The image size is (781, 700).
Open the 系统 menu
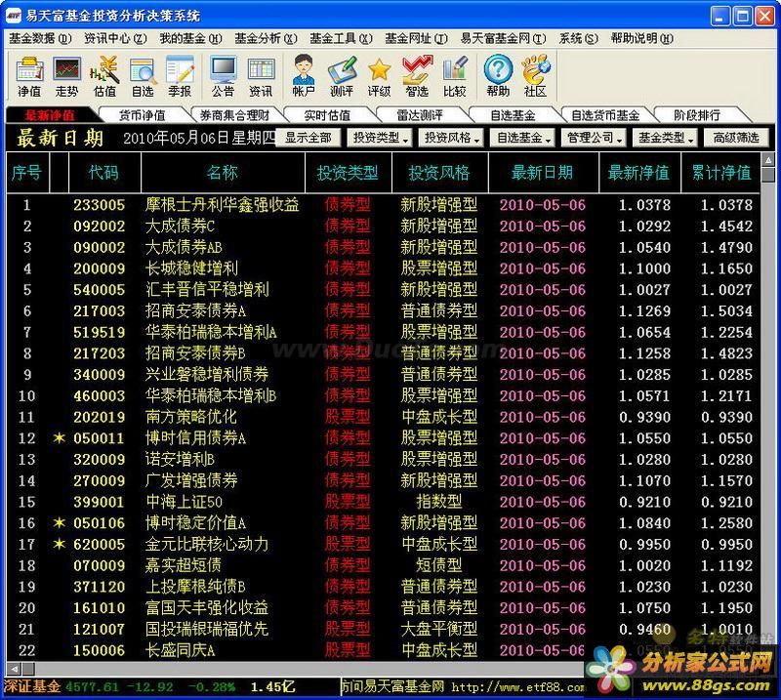tap(578, 38)
